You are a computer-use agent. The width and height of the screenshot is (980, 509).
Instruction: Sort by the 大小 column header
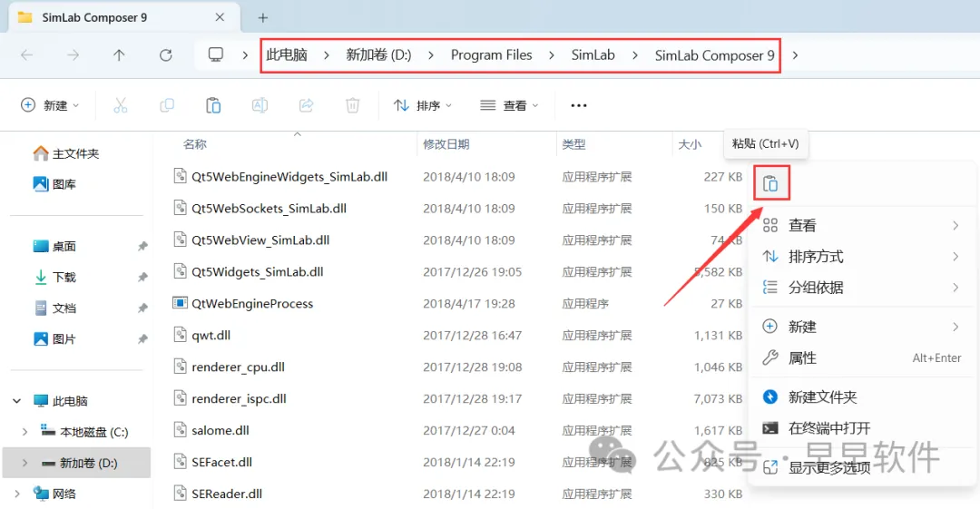tap(690, 144)
